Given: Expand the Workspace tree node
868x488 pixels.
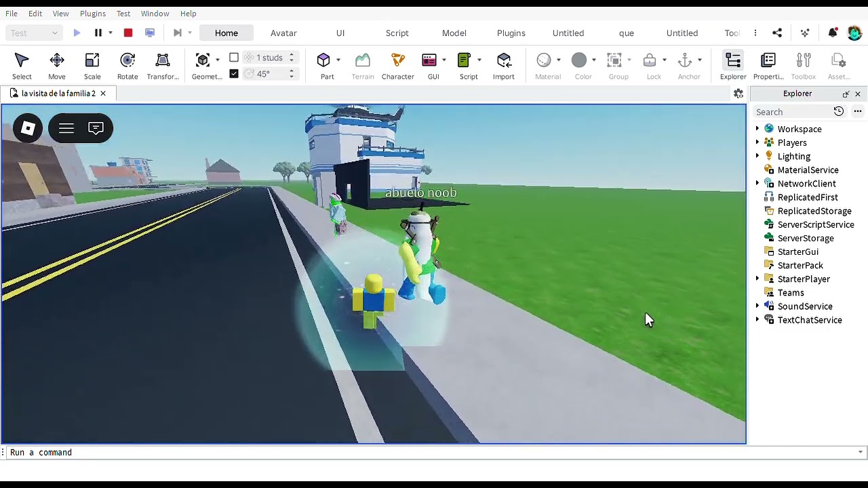Looking at the screenshot, I should [x=757, y=129].
